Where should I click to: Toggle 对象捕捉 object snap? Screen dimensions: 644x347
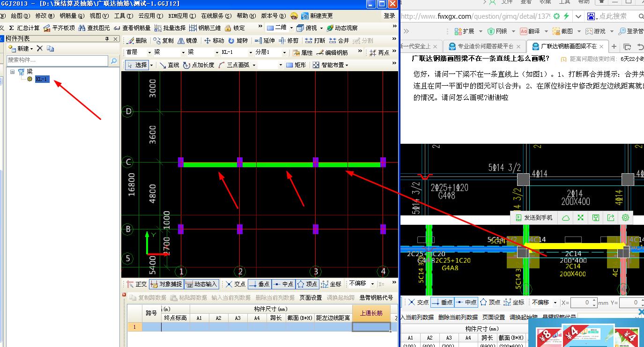click(166, 284)
